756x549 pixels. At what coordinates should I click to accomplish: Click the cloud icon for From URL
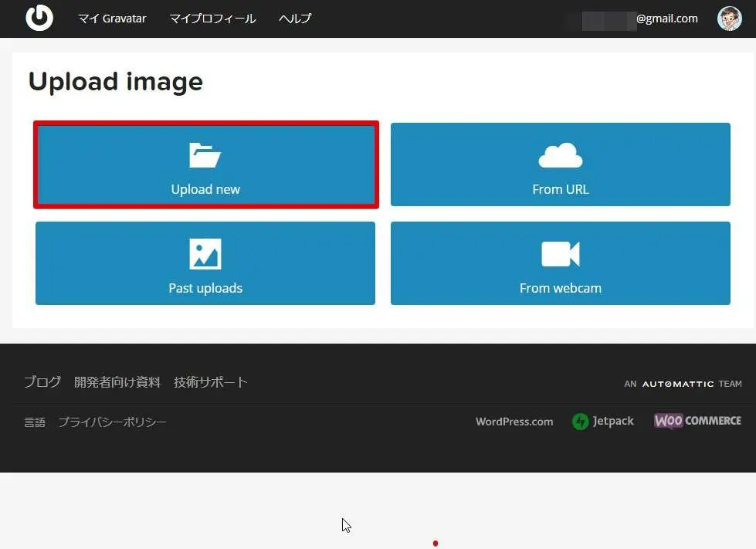pyautogui.click(x=560, y=155)
